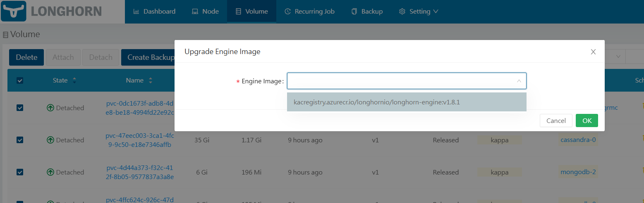Close the Upgrade Engine Image dialog
Screen dimensions: 644x203
(593, 52)
